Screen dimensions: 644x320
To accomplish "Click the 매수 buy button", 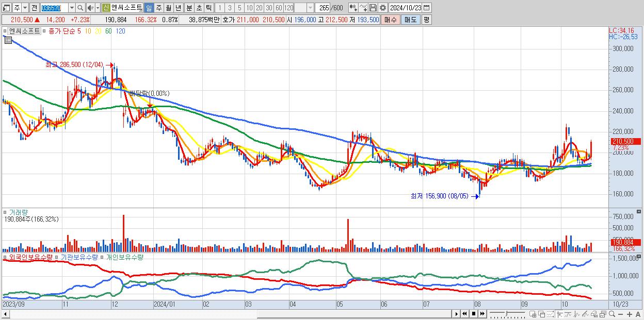I will point(391,20).
